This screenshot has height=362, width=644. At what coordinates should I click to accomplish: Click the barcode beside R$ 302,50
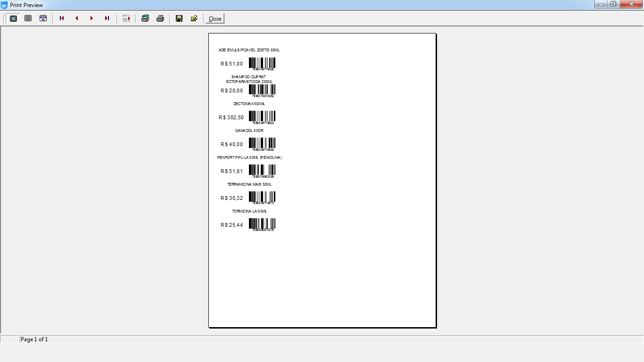click(262, 118)
